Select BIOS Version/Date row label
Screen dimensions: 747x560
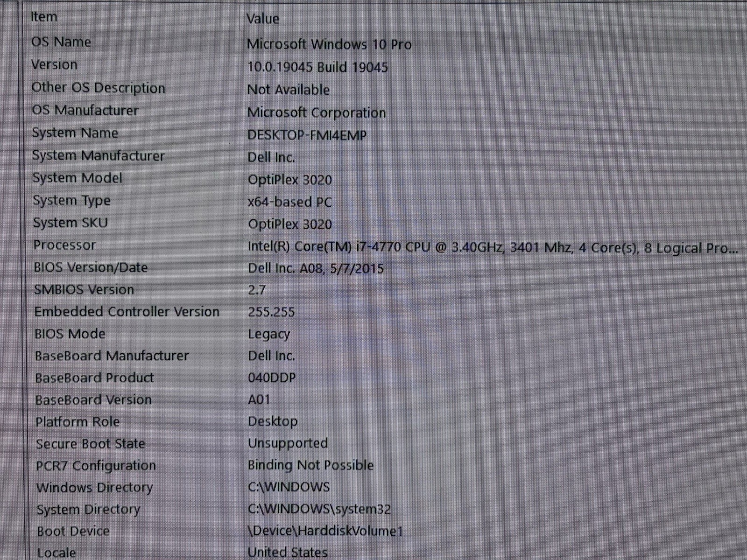(91, 267)
